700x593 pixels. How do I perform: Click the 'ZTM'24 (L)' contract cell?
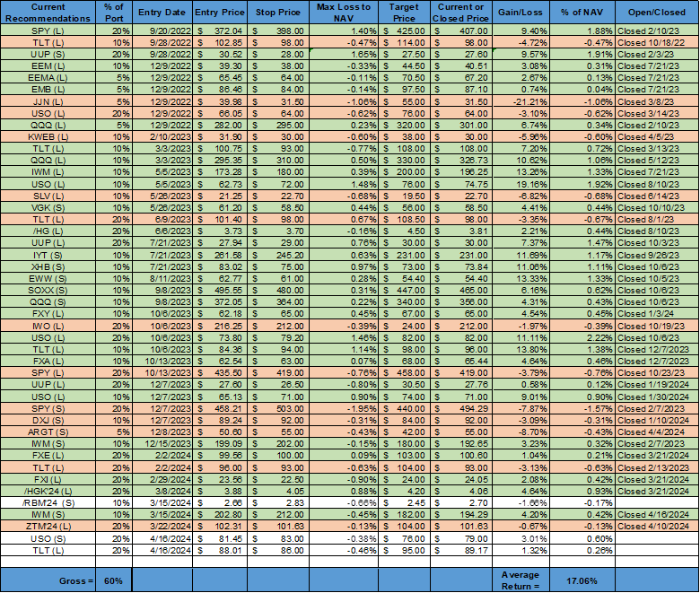pos(48,527)
